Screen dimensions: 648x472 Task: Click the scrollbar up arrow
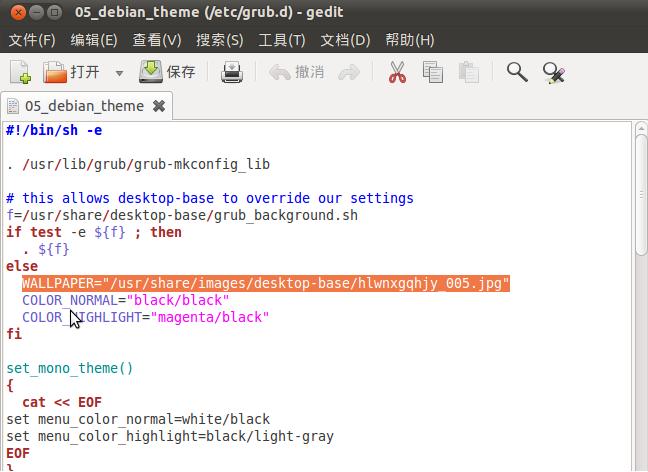[x=641, y=128]
